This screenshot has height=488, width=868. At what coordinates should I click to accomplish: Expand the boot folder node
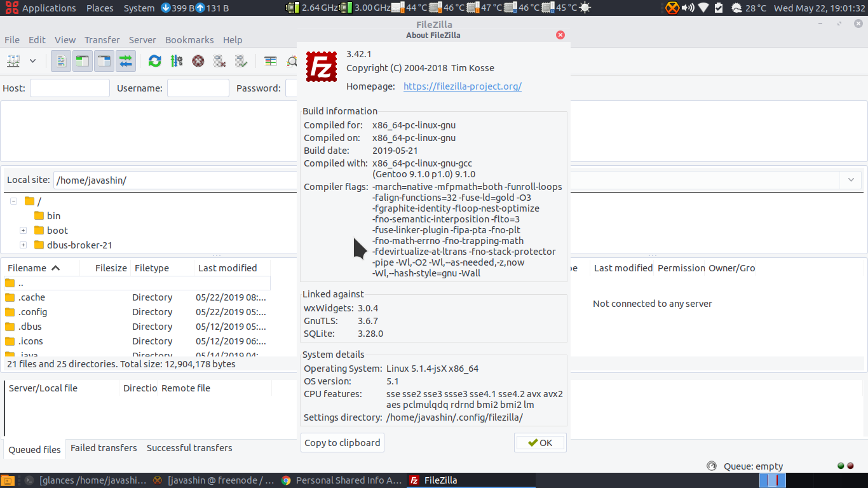[x=23, y=230]
